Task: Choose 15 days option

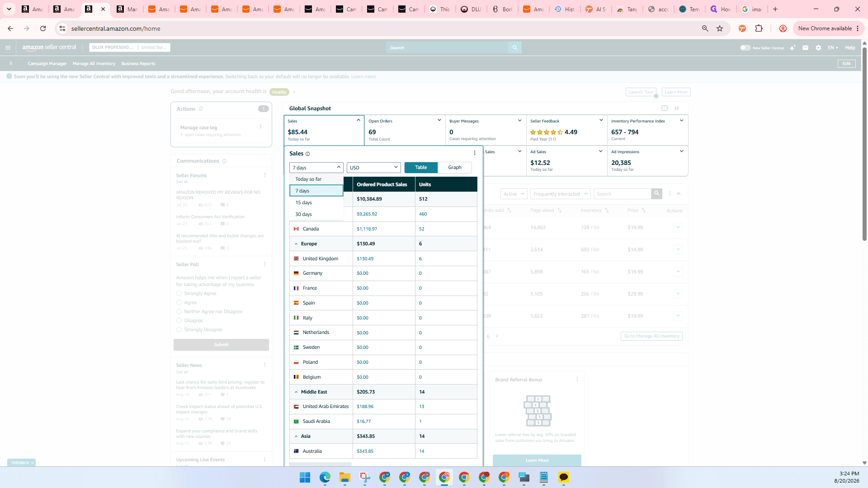Action: coord(316,202)
